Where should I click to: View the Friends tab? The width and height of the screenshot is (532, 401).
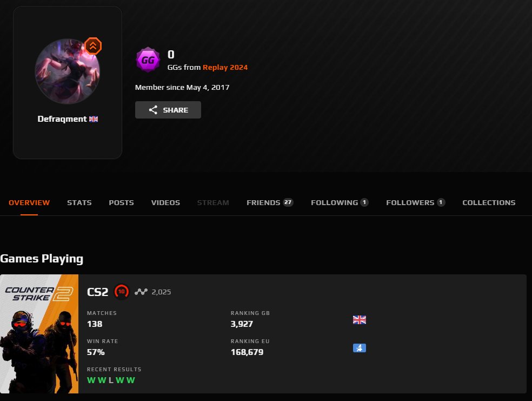(270, 203)
